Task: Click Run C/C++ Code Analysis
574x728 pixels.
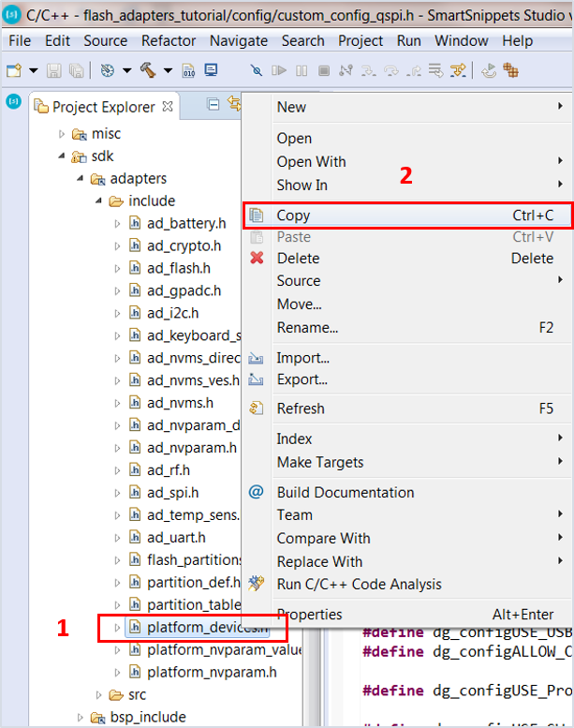Action: point(359,584)
